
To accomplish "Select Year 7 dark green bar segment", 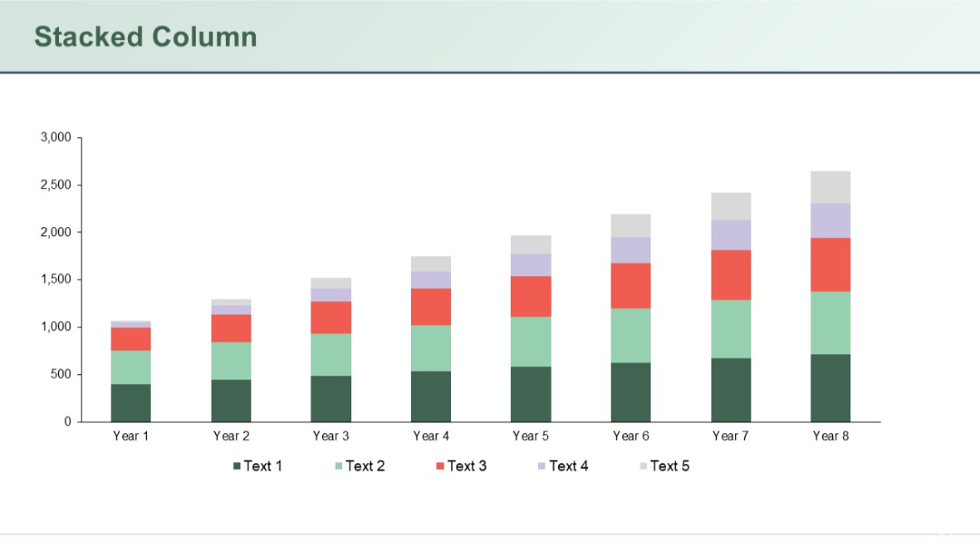I will (730, 390).
